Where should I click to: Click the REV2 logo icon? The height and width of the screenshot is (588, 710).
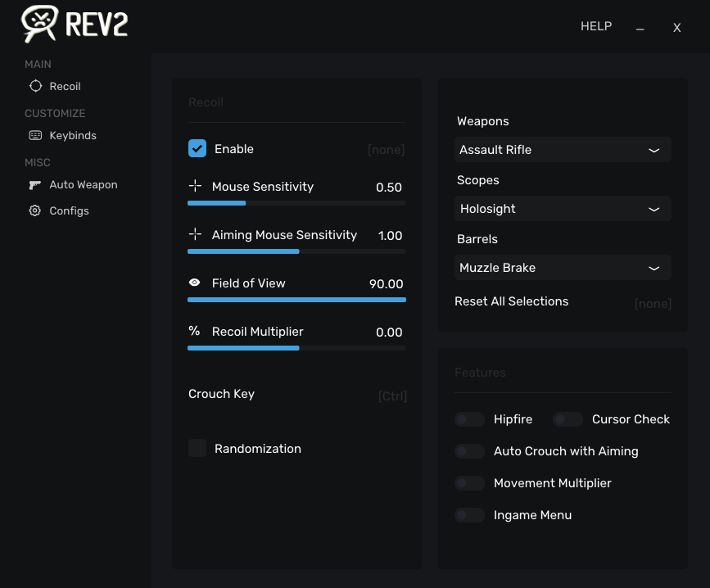(x=40, y=24)
